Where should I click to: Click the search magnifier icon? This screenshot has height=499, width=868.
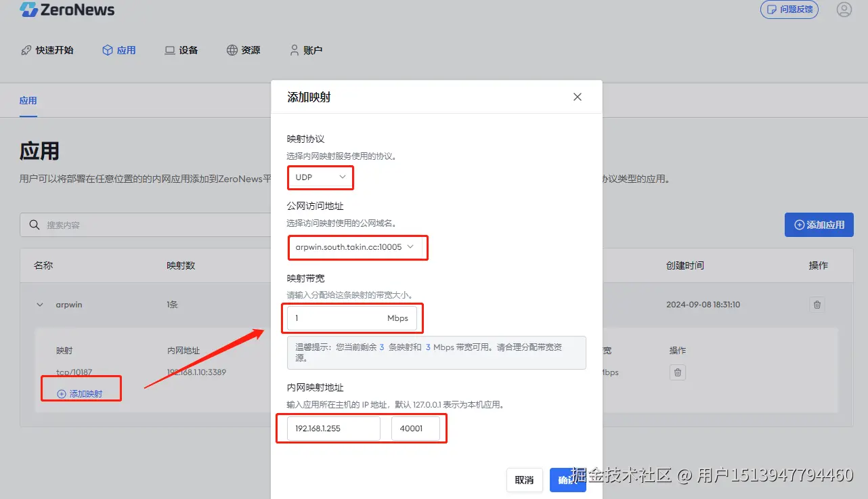34,225
